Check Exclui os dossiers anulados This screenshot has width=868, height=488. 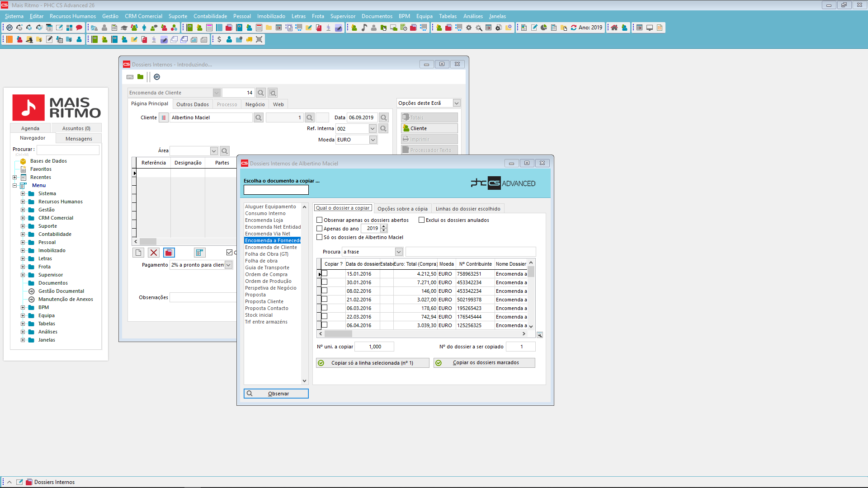(x=422, y=220)
